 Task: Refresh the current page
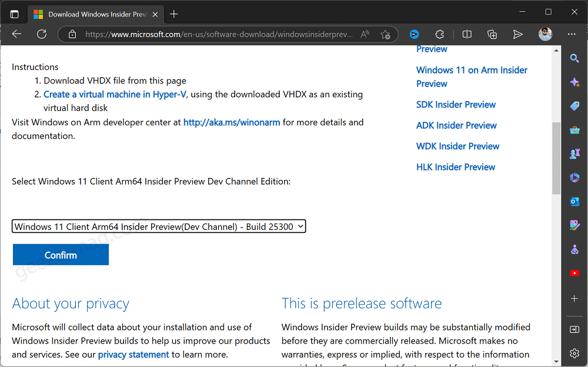42,34
